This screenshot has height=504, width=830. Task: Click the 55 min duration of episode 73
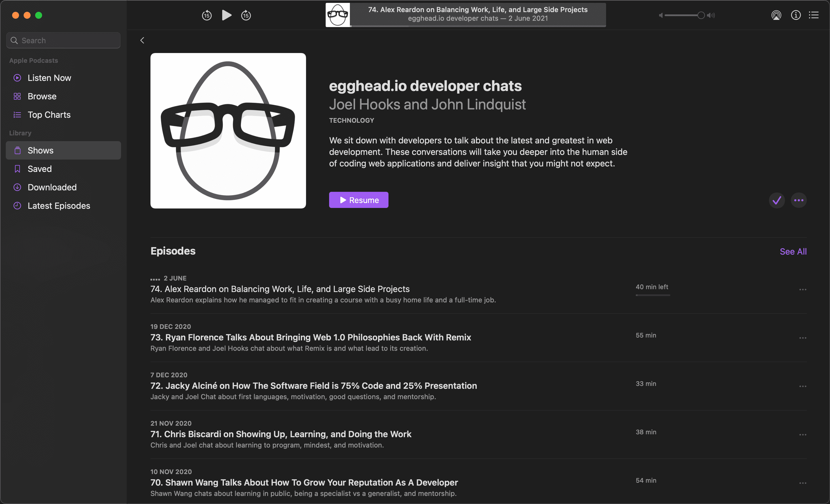coord(646,335)
